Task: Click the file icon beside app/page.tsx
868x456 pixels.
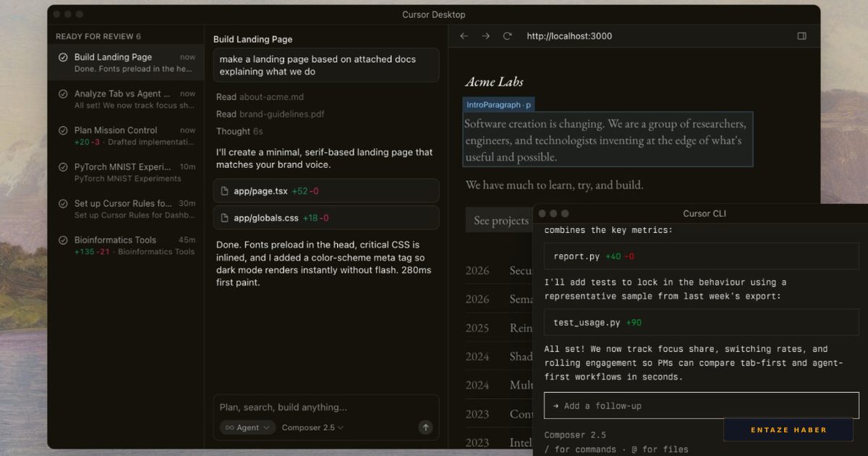Action: 225,191
